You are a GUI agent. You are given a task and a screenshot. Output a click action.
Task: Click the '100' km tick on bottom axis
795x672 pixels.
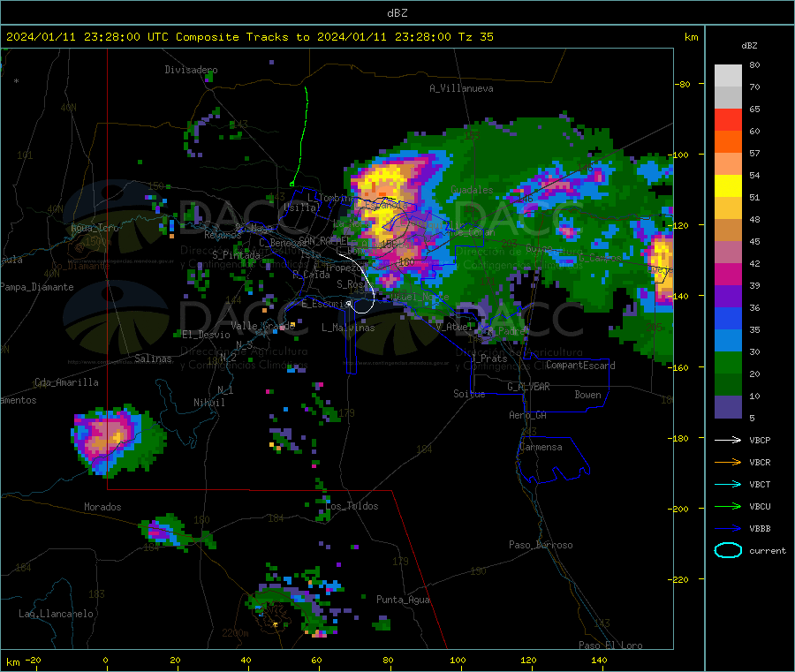point(458,661)
